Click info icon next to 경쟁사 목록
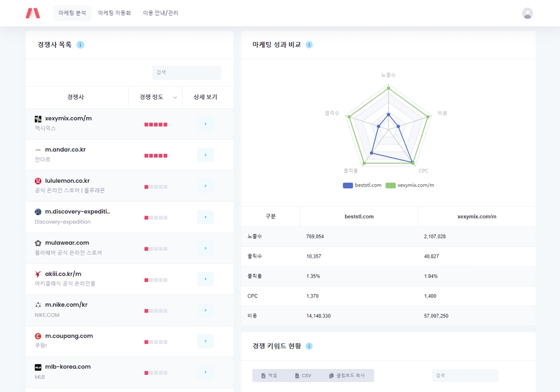Screen dimensions: 560x392 80,45
